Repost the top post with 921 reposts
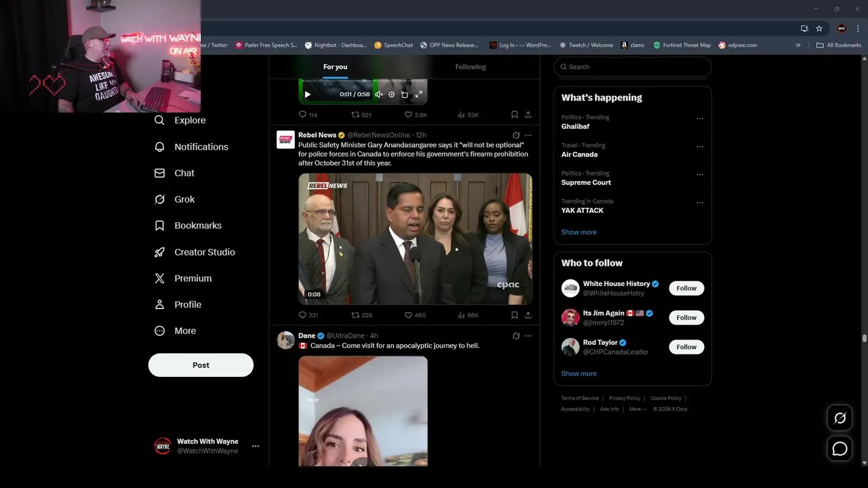 click(x=361, y=115)
